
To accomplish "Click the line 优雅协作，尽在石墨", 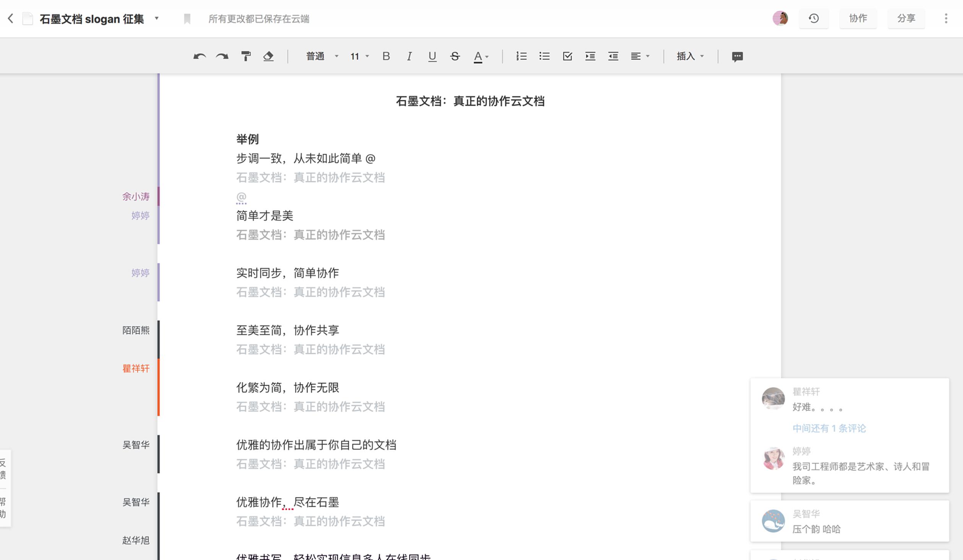I will [x=287, y=502].
